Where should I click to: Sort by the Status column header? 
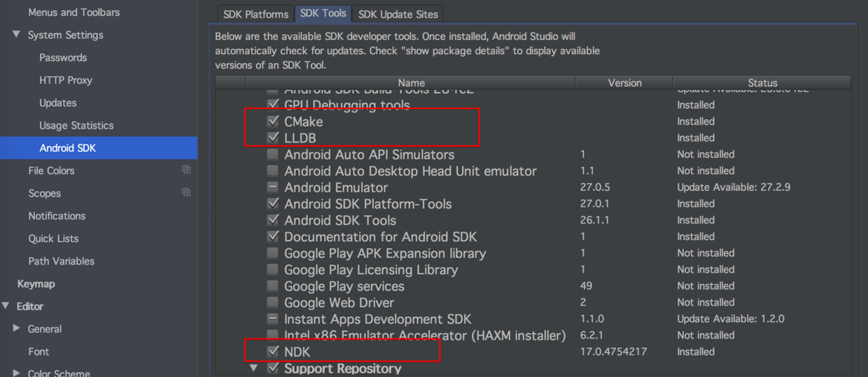click(762, 83)
